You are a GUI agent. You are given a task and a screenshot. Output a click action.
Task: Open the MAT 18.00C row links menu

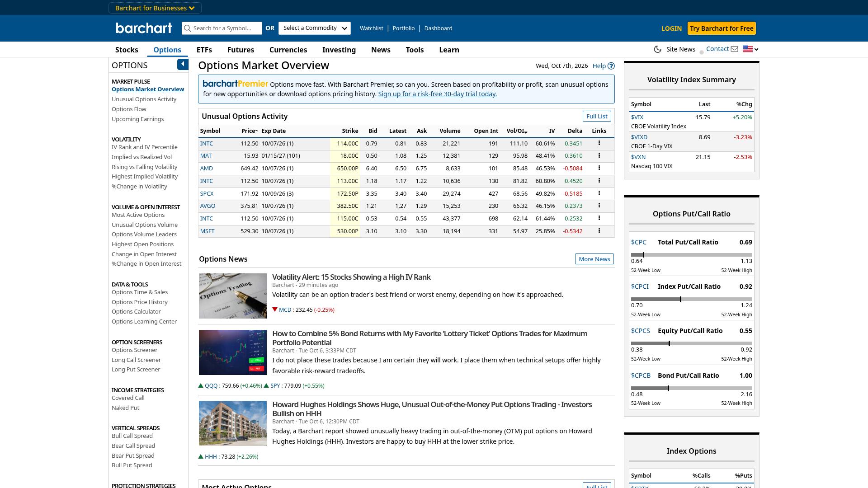(x=599, y=155)
